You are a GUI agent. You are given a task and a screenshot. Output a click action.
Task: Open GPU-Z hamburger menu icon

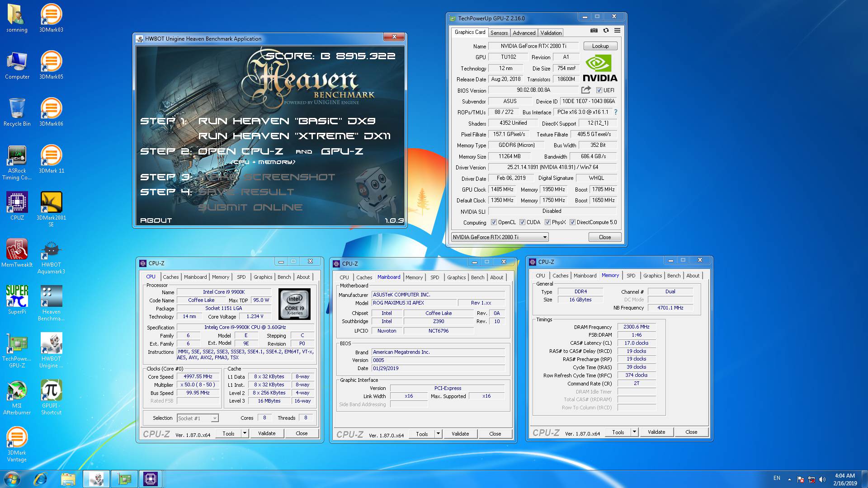(617, 31)
